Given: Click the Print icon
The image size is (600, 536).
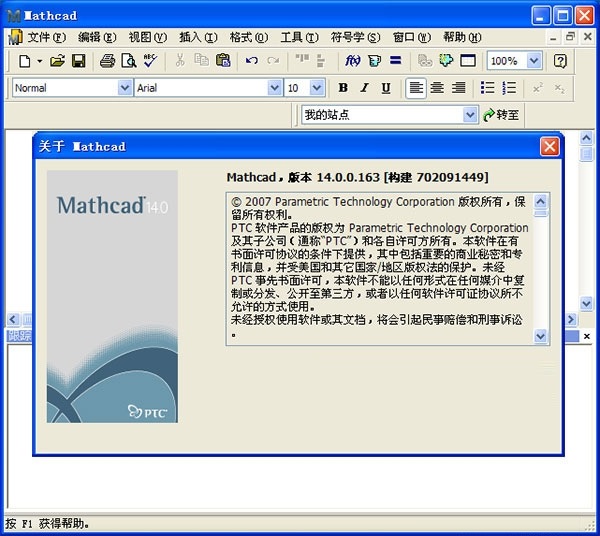Looking at the screenshot, I should coord(107,61).
